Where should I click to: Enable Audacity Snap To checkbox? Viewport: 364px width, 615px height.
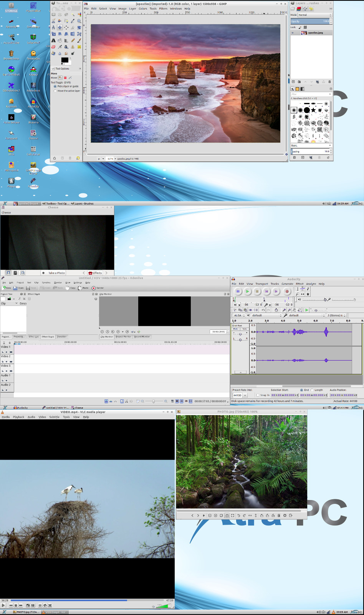(258, 395)
